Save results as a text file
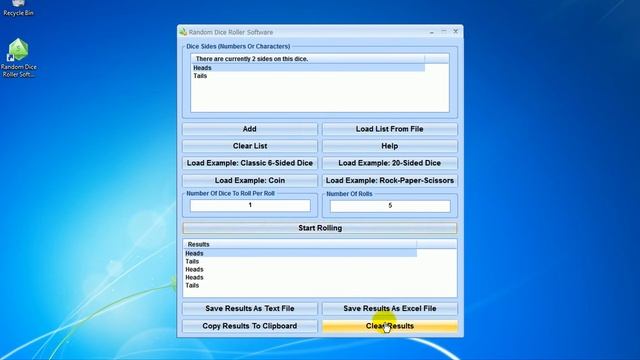 pos(250,309)
